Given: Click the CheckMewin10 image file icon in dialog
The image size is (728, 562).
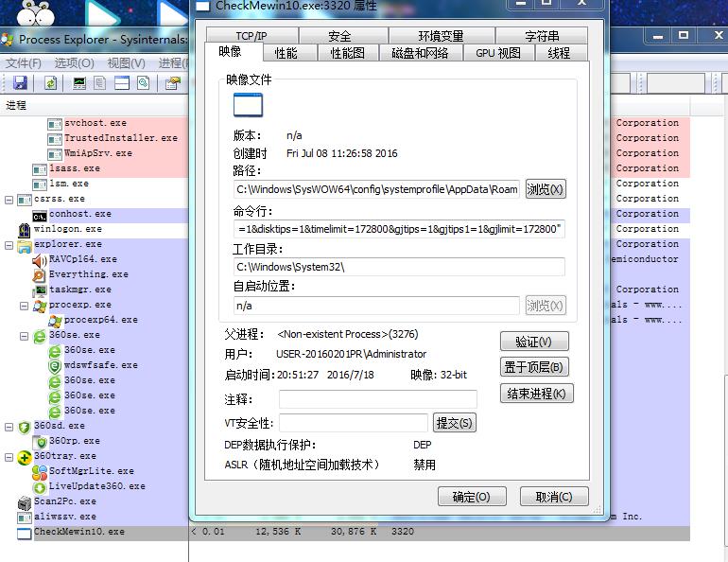Looking at the screenshot, I should (x=248, y=105).
